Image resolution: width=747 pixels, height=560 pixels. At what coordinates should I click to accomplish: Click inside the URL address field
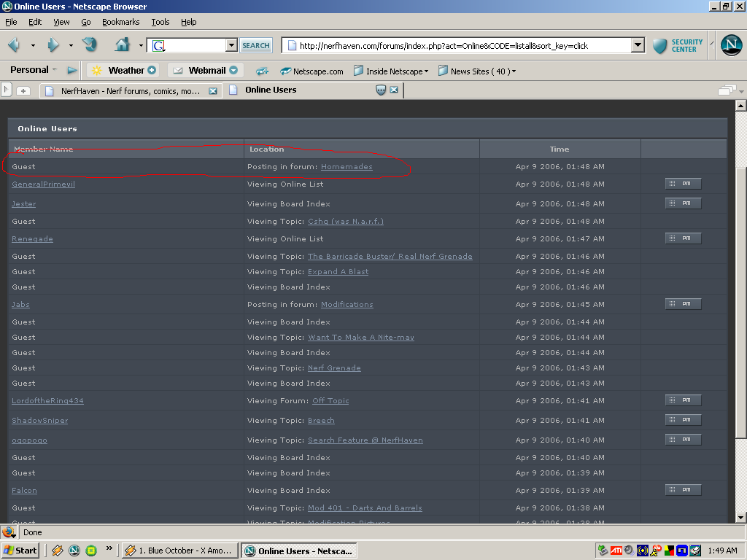(x=460, y=45)
